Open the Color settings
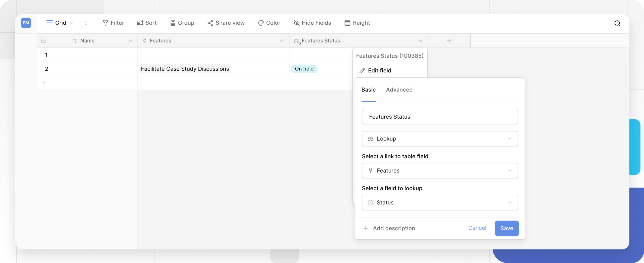Image resolution: width=644 pixels, height=263 pixels. (269, 23)
